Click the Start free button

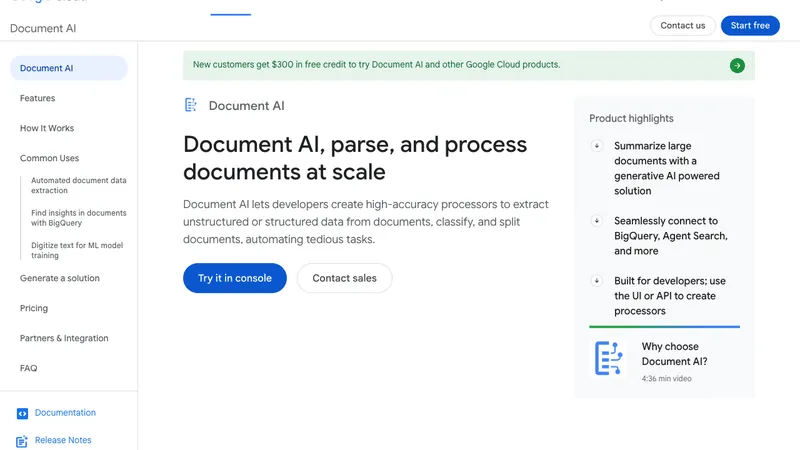tap(750, 26)
